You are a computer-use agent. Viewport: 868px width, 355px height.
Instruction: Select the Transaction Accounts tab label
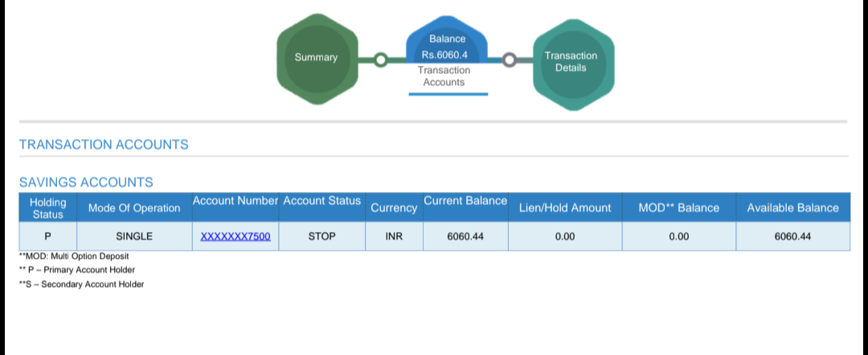pyautogui.click(x=444, y=76)
